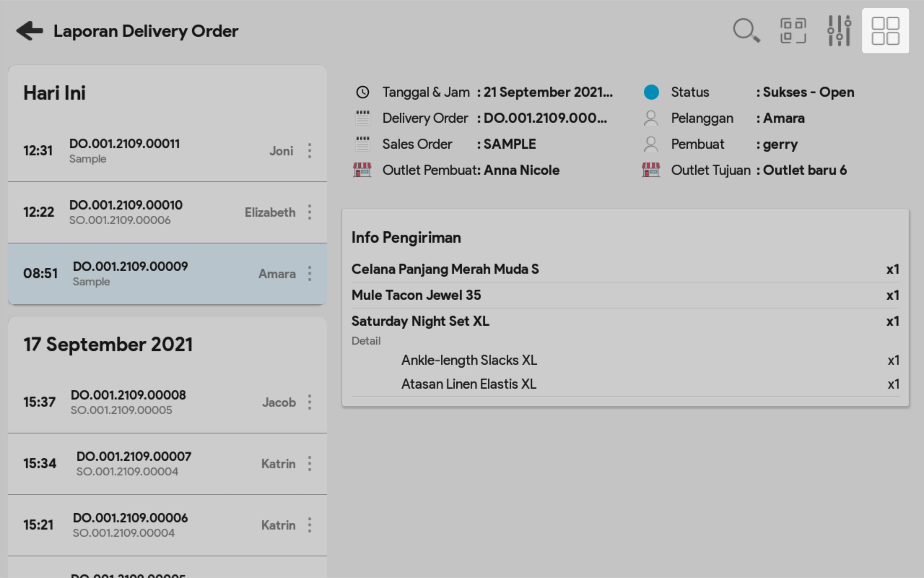Open three-dot menu for DO.001.2109.00007
924x578 pixels.
coord(309,464)
